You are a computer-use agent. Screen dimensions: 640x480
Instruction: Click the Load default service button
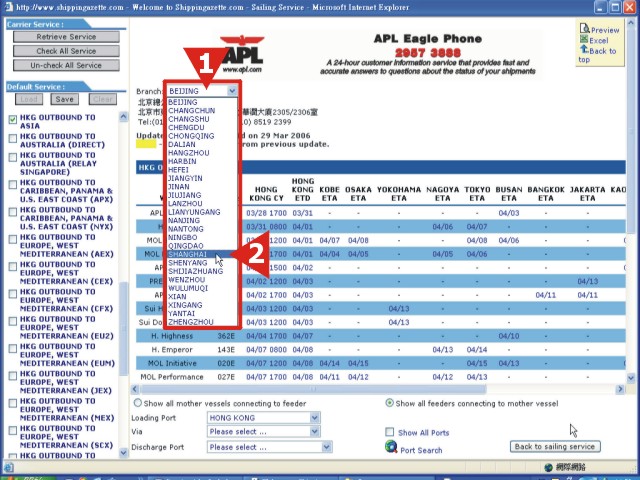coord(29,99)
